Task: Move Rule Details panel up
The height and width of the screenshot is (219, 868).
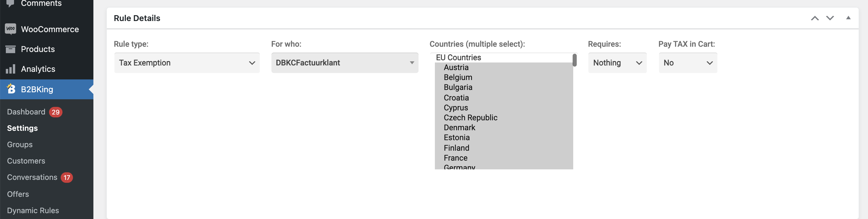Action: pyautogui.click(x=814, y=18)
